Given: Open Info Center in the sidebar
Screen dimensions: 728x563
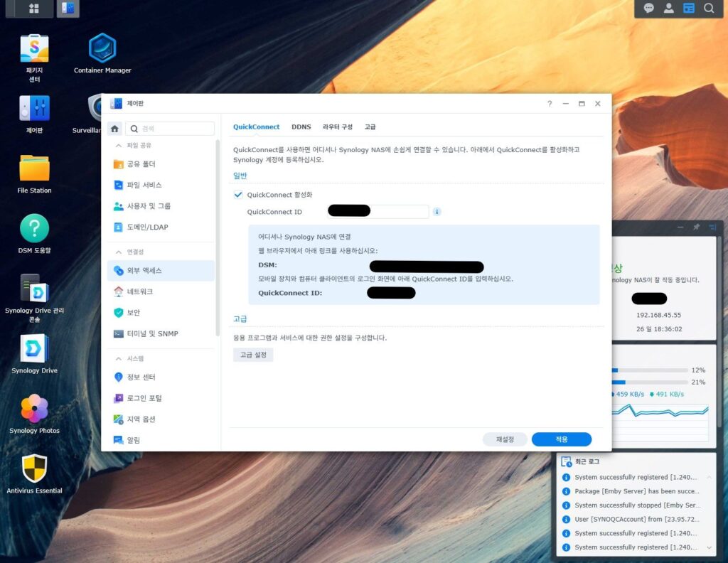Looking at the screenshot, I should point(161,377).
